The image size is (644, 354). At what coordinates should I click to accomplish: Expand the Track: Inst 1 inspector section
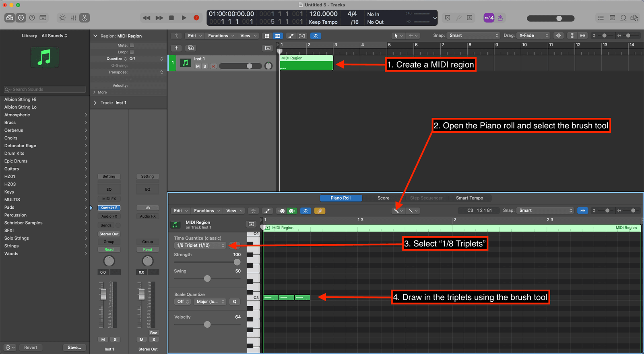pyautogui.click(x=95, y=103)
